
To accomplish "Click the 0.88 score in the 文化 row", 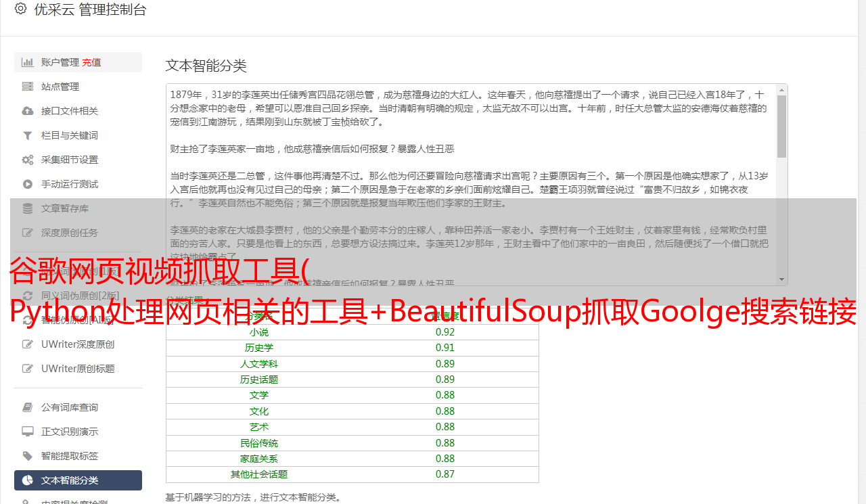I will coord(445,411).
